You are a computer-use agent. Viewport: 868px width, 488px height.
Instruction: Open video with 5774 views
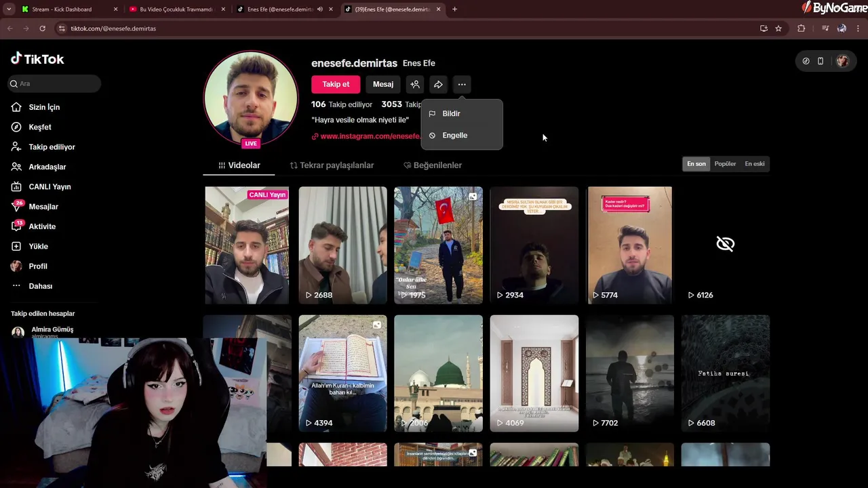pos(630,245)
